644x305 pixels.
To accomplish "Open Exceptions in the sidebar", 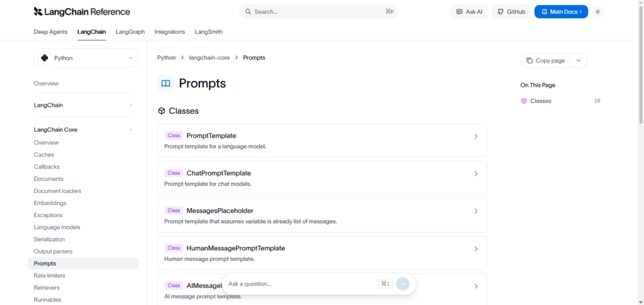I will tap(48, 215).
